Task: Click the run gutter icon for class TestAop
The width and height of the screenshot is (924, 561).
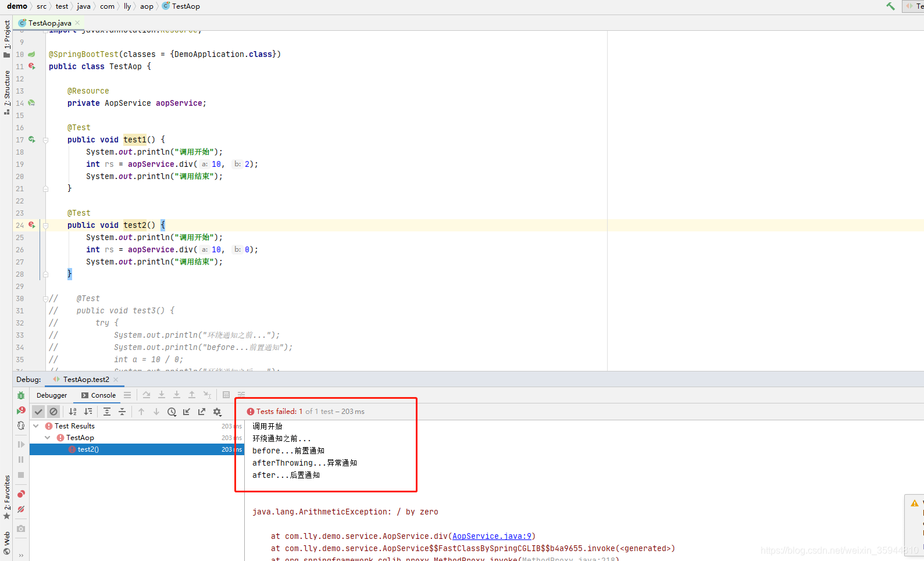Action: click(32, 66)
